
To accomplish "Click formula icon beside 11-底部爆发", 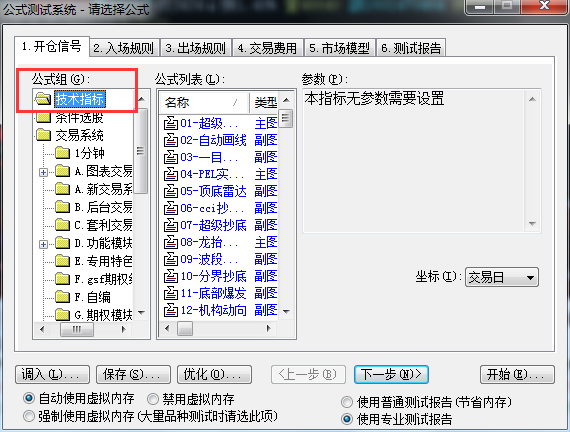I will point(170,293).
